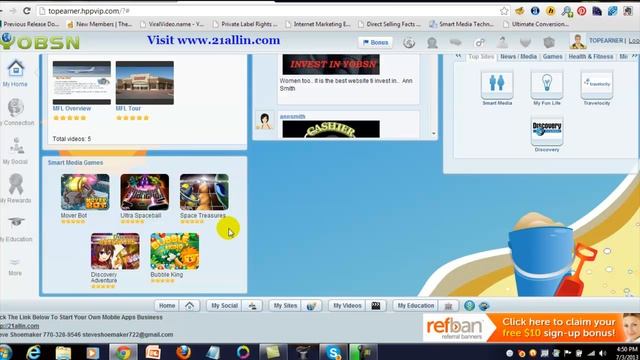Open My Rewards ribbon icon
The image size is (640, 360).
coord(16,184)
